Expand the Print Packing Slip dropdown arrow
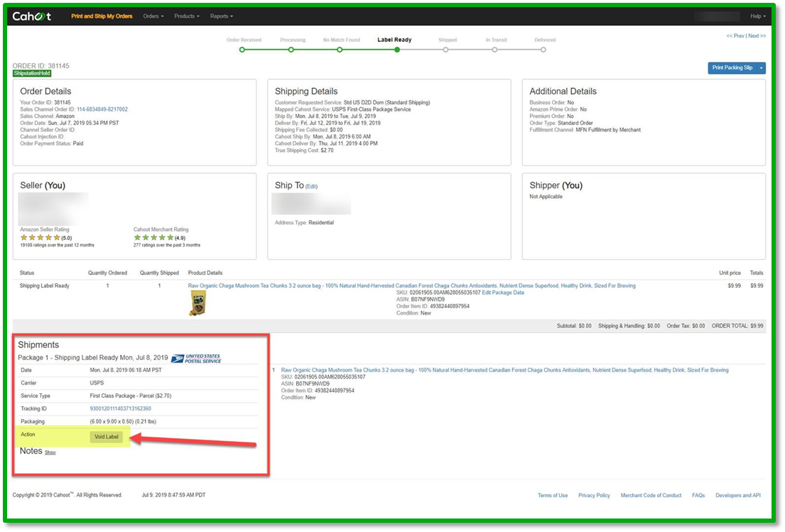The width and height of the screenshot is (785, 532). point(761,67)
